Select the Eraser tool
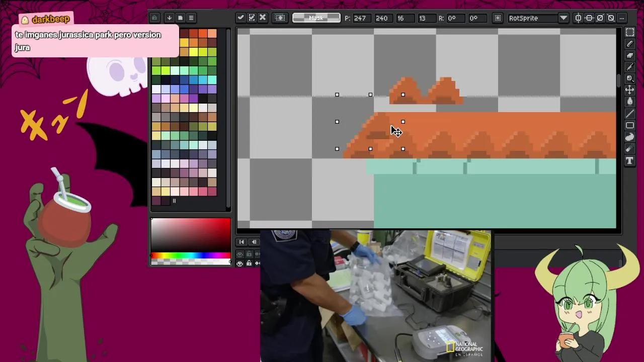 coord(630,55)
